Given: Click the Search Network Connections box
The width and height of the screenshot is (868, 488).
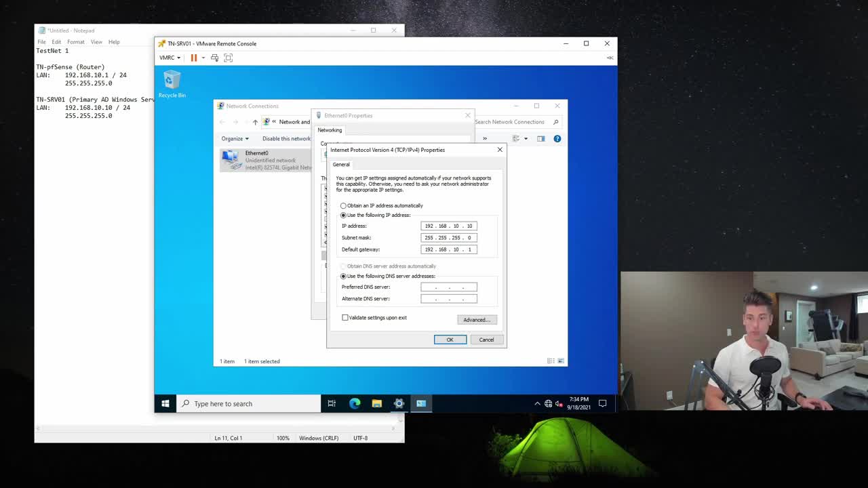Looking at the screenshot, I should pyautogui.click(x=517, y=122).
